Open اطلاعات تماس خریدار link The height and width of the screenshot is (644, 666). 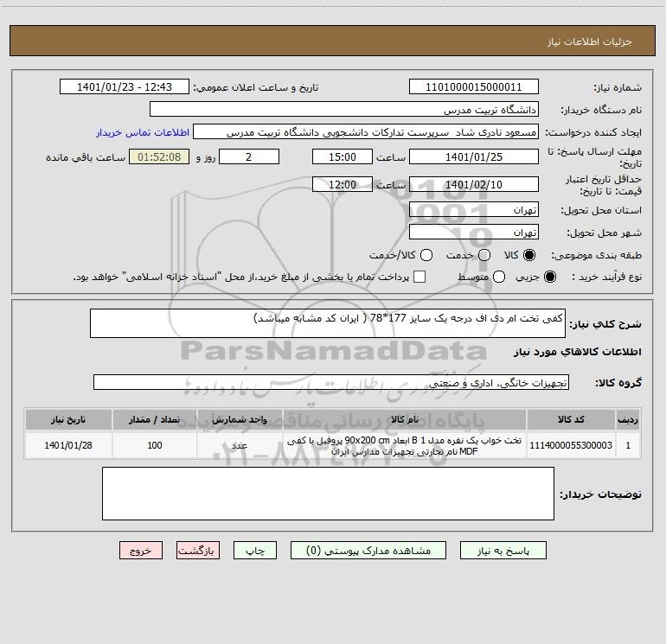143,132
